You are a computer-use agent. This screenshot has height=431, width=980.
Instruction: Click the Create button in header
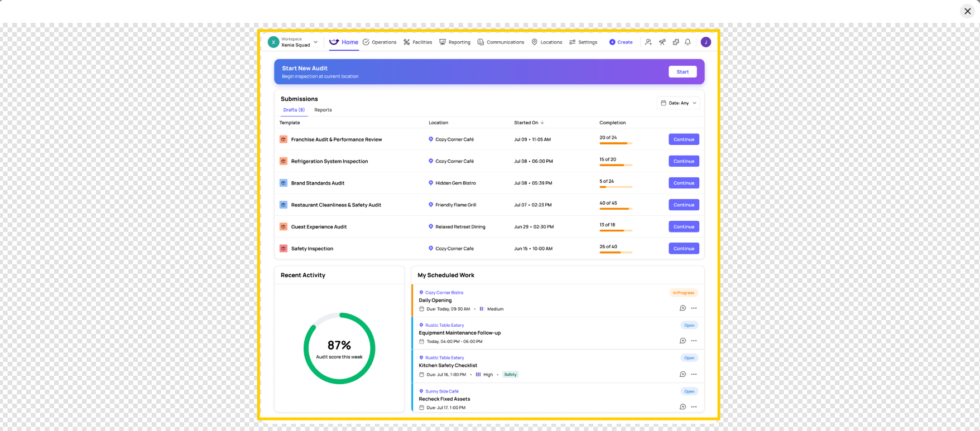tap(621, 42)
